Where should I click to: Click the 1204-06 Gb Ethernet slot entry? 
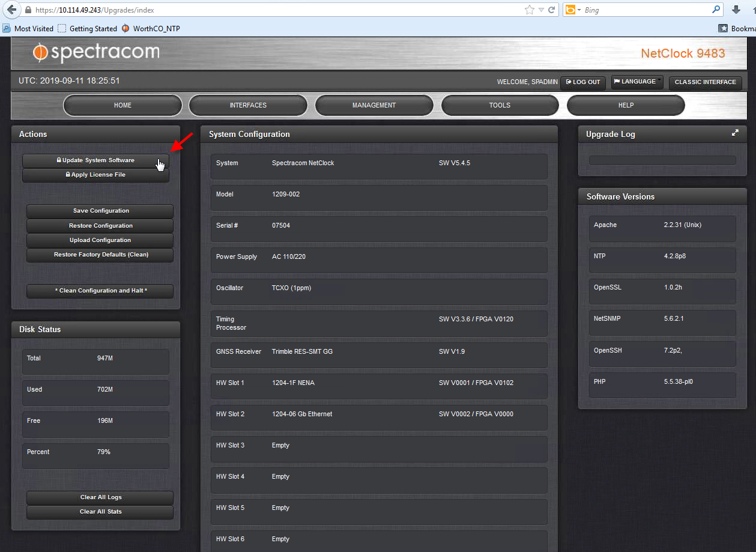click(302, 414)
